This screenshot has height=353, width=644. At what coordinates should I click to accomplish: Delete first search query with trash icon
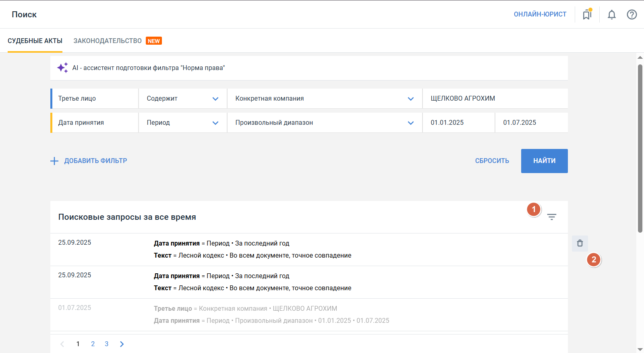580,244
